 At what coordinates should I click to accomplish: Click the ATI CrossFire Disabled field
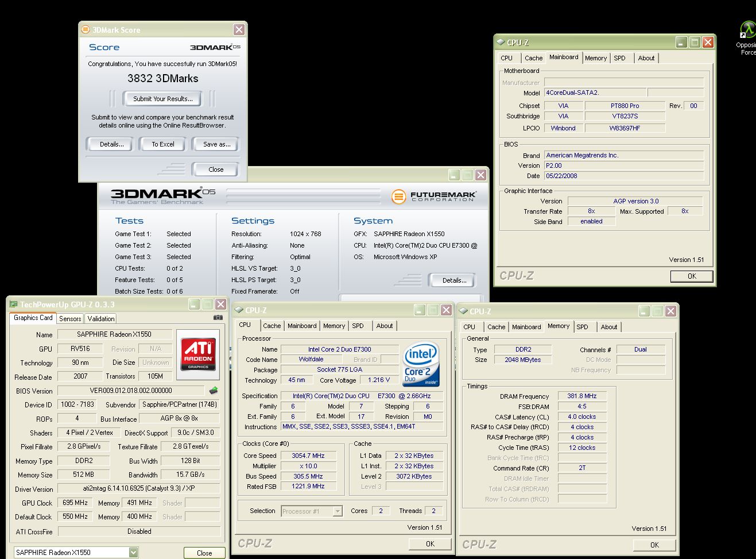(x=139, y=531)
